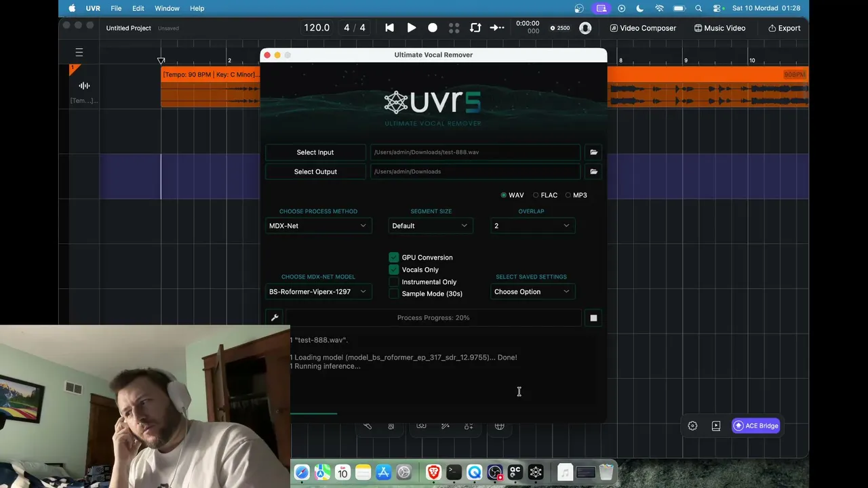The height and width of the screenshot is (488, 868).
Task: Click the panel icon next to ACE Bridge
Action: pos(716,426)
